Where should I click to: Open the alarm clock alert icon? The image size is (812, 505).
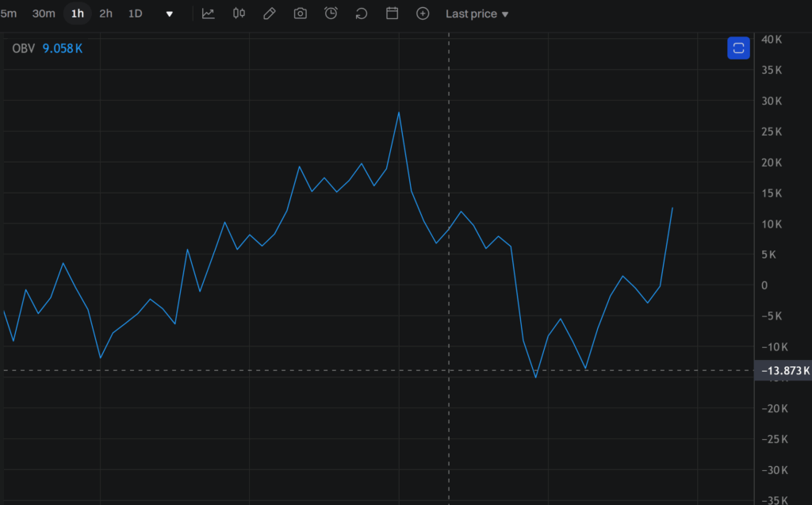coord(331,13)
